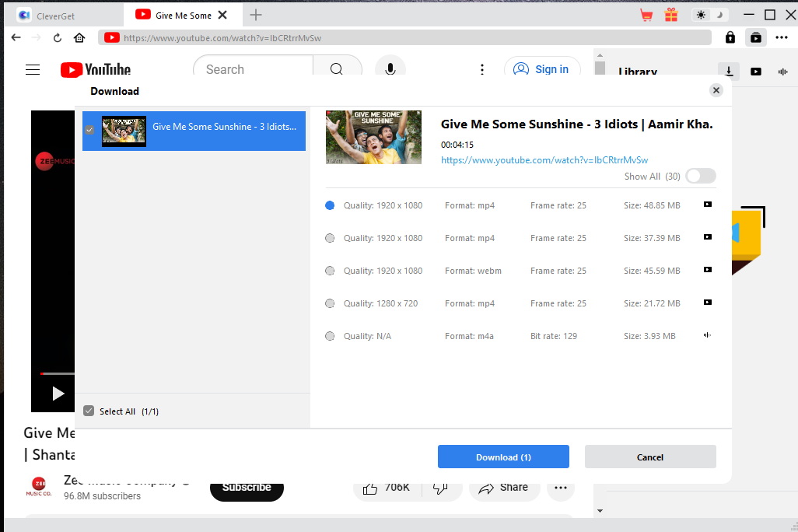Select 1280 x 720 mp4 21.72 MB option
Image resolution: width=798 pixels, height=532 pixels.
(x=330, y=303)
